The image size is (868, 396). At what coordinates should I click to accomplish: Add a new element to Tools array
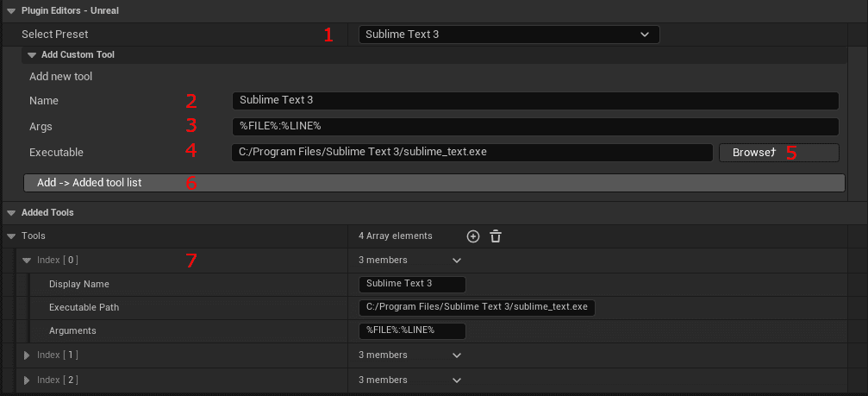pyautogui.click(x=472, y=236)
